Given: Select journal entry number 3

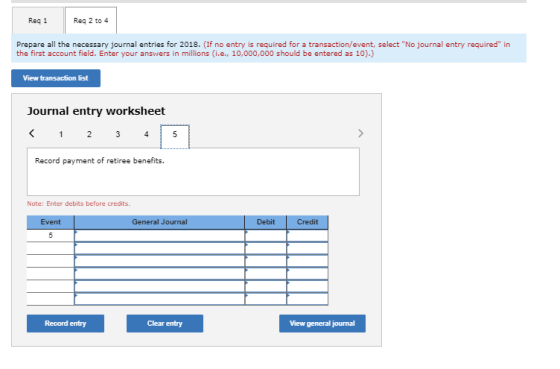Looking at the screenshot, I should [x=118, y=134].
